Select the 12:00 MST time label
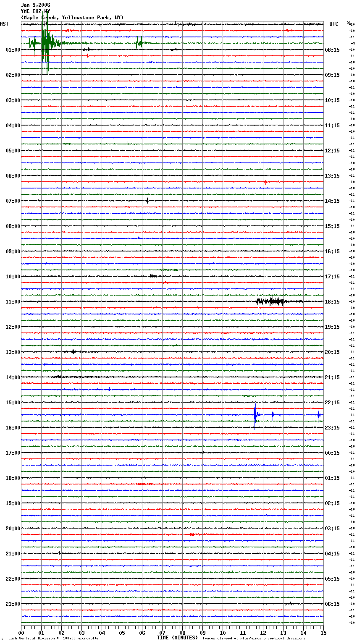 click(13, 327)
